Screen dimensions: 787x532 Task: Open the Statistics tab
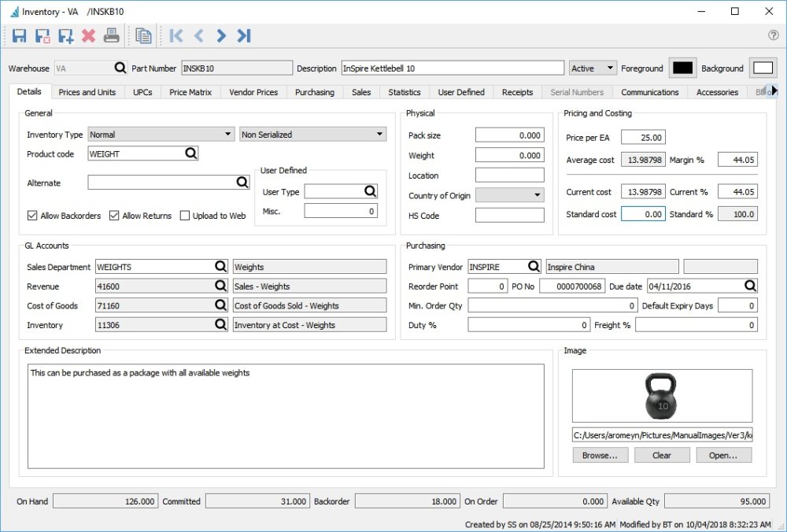point(405,92)
